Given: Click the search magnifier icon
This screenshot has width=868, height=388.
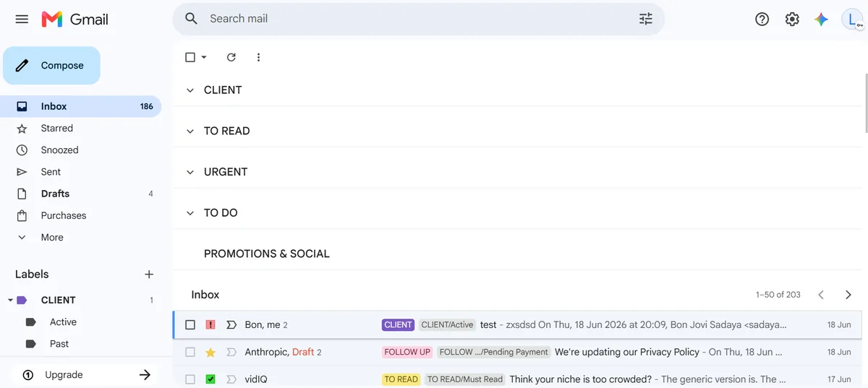Looking at the screenshot, I should pos(191,19).
